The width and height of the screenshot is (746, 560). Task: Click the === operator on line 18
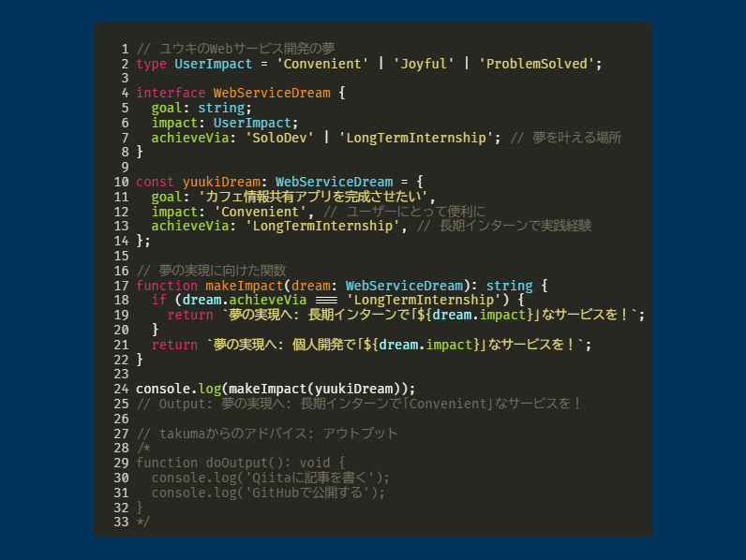point(326,300)
